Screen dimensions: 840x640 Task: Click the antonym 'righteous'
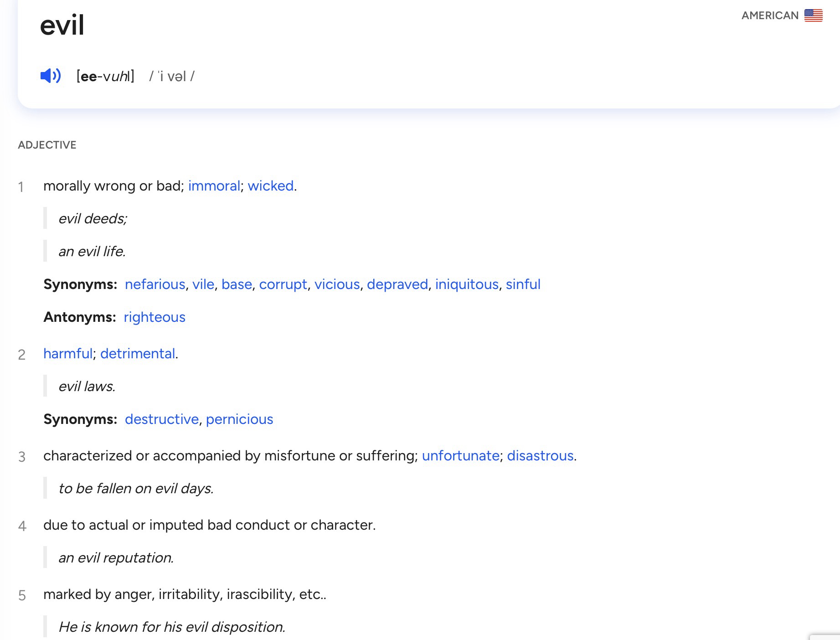coord(155,317)
